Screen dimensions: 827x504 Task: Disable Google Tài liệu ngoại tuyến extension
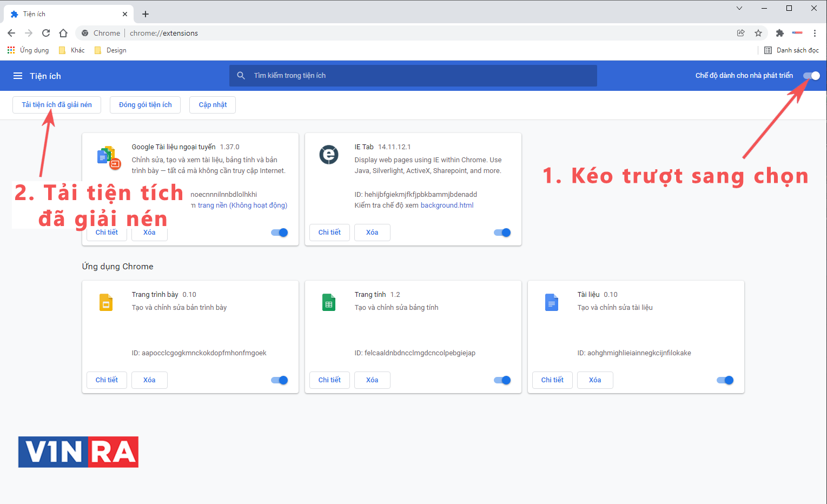pyautogui.click(x=280, y=233)
